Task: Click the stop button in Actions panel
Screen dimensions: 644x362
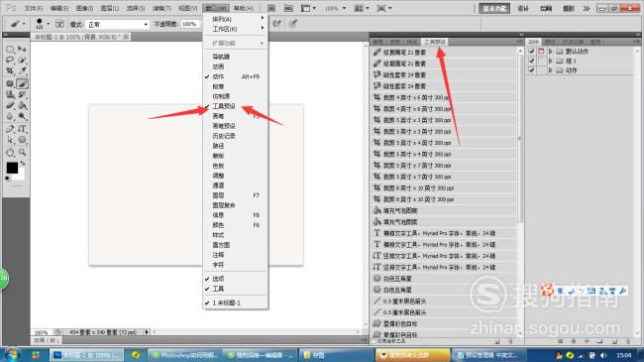Action: (x=560, y=341)
